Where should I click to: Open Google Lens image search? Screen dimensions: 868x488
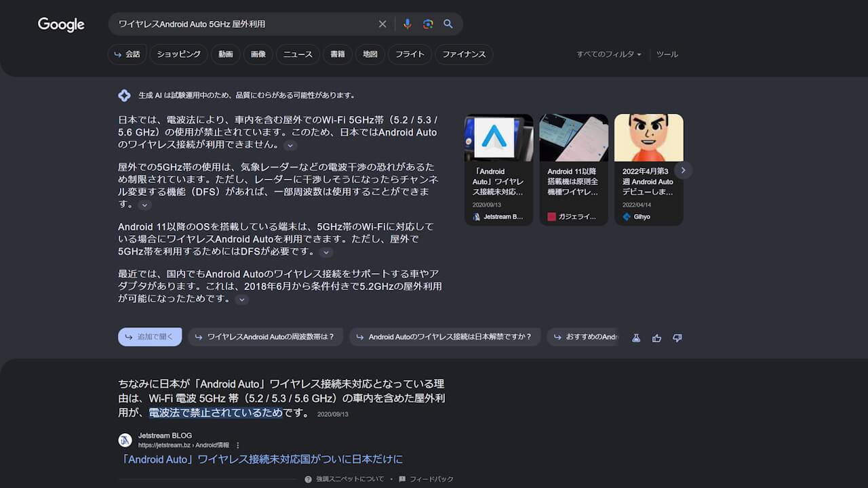point(428,24)
